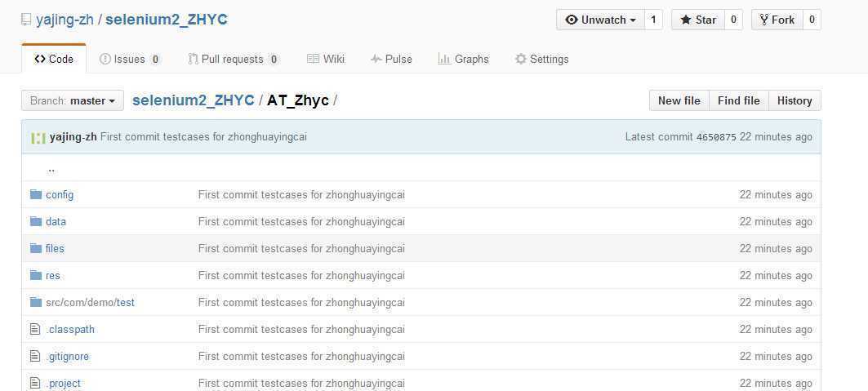Click the New file button
This screenshot has height=391, width=868.
679,100
